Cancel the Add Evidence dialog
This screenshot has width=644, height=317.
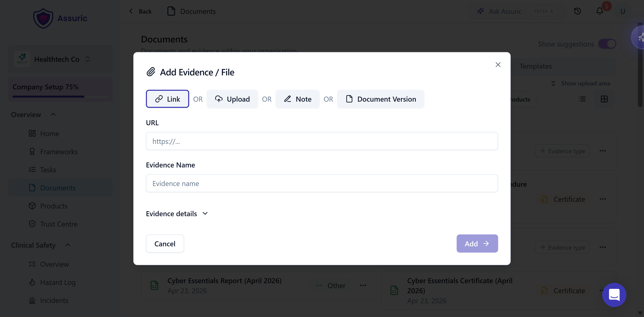[165, 243]
